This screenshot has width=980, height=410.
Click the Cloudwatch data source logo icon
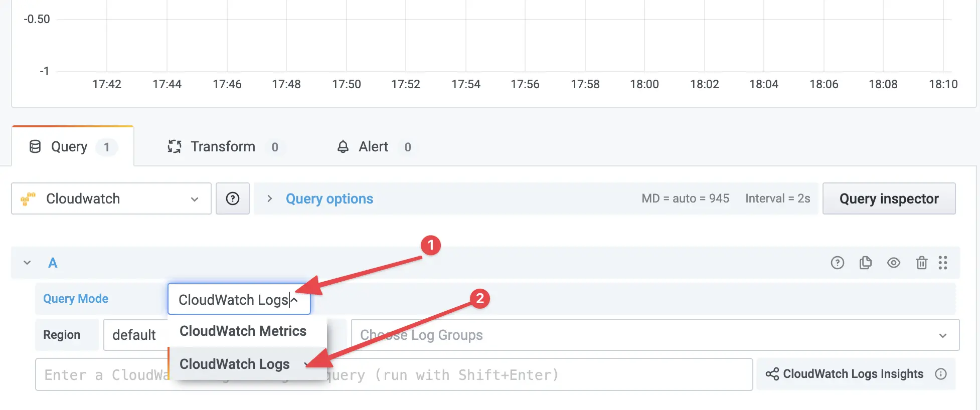pyautogui.click(x=28, y=199)
